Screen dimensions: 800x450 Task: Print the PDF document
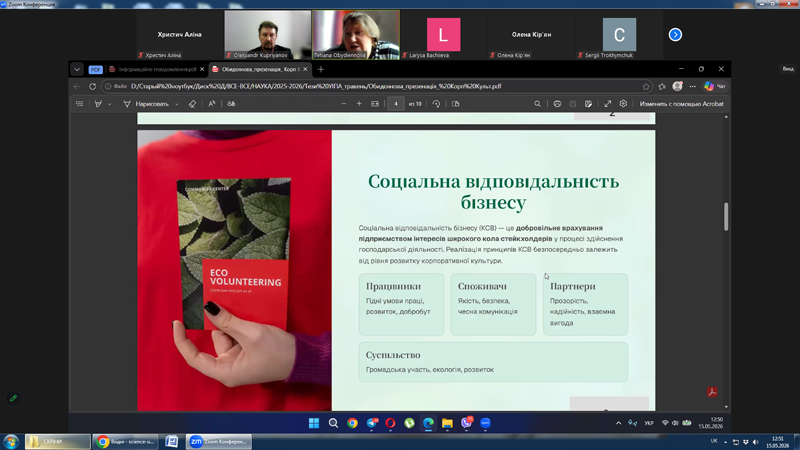(x=557, y=104)
